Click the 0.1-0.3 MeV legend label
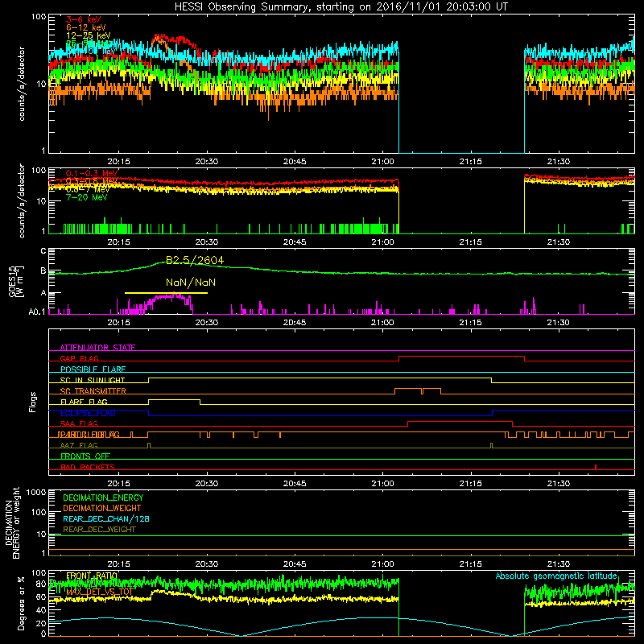 [x=92, y=173]
